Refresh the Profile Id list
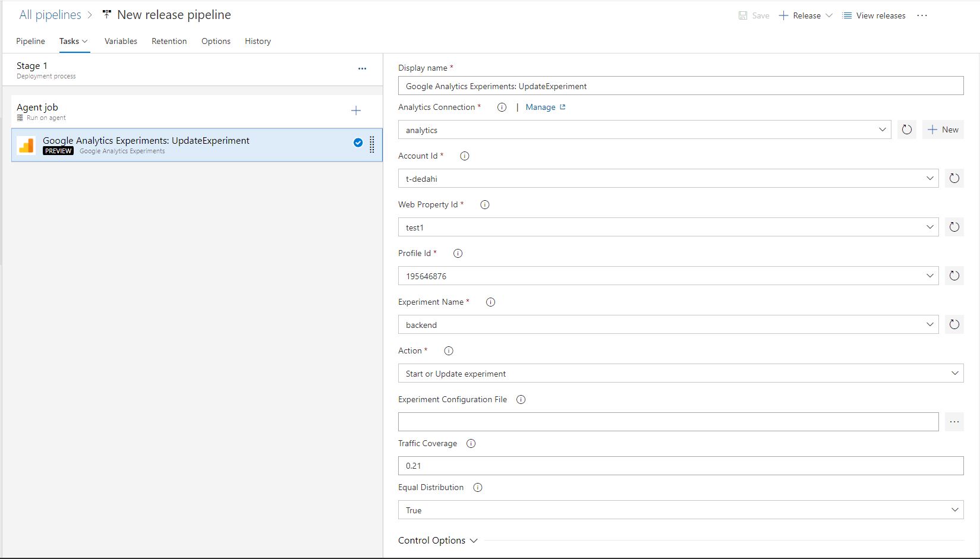The image size is (980, 559). pyautogui.click(x=954, y=276)
